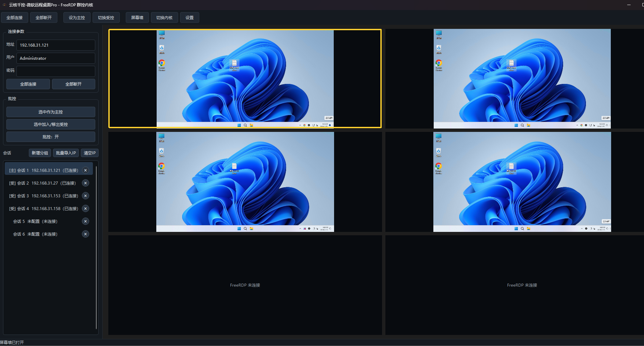
Task: Toggle the 批控: 开 button
Action: [x=51, y=137]
